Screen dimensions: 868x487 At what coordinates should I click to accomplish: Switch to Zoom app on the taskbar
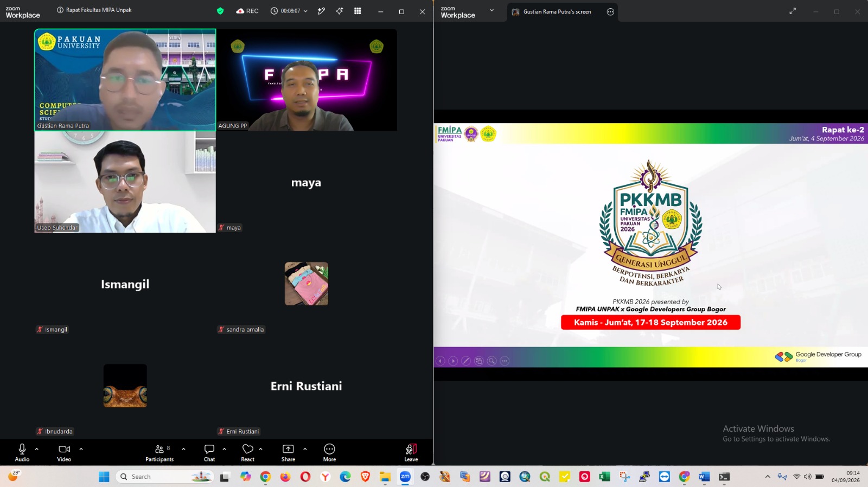[x=405, y=477]
